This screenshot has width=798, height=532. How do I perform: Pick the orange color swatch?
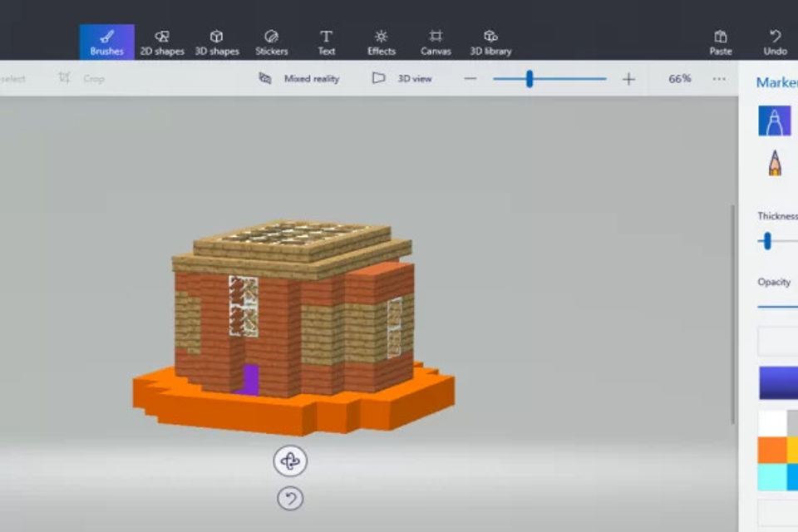tap(772, 450)
